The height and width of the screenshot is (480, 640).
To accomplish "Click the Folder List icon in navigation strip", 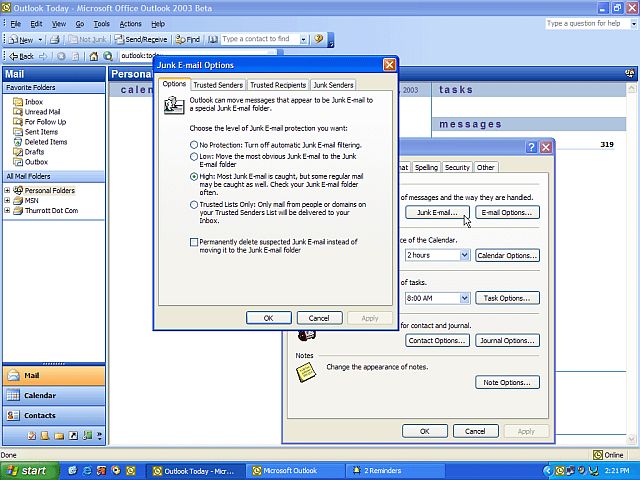I will pyautogui.click(x=59, y=436).
